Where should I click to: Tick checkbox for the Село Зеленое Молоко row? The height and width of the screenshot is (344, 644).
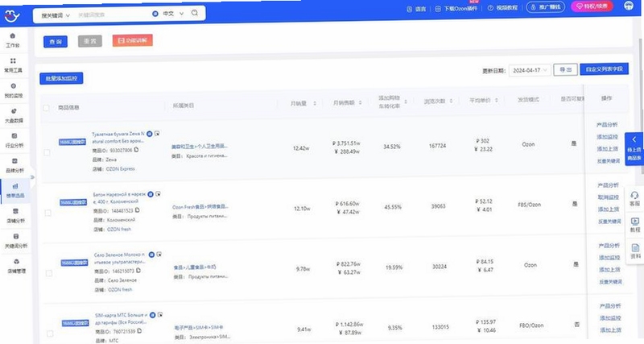pos(49,273)
